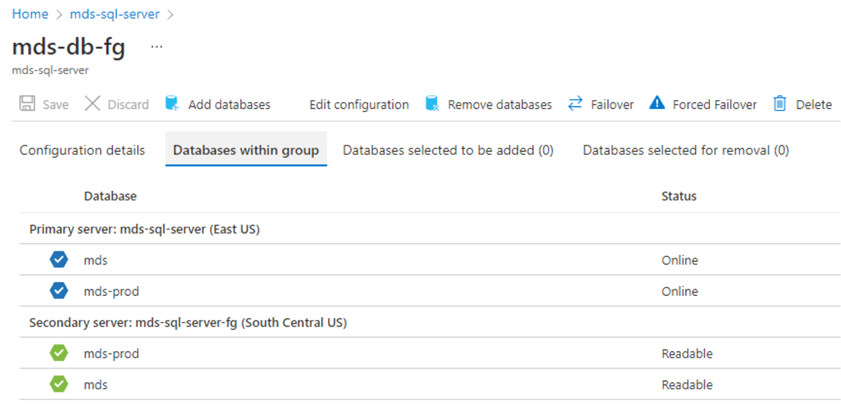The height and width of the screenshot is (406, 841).
Task: Click the Remove databases icon
Action: pyautogui.click(x=432, y=104)
